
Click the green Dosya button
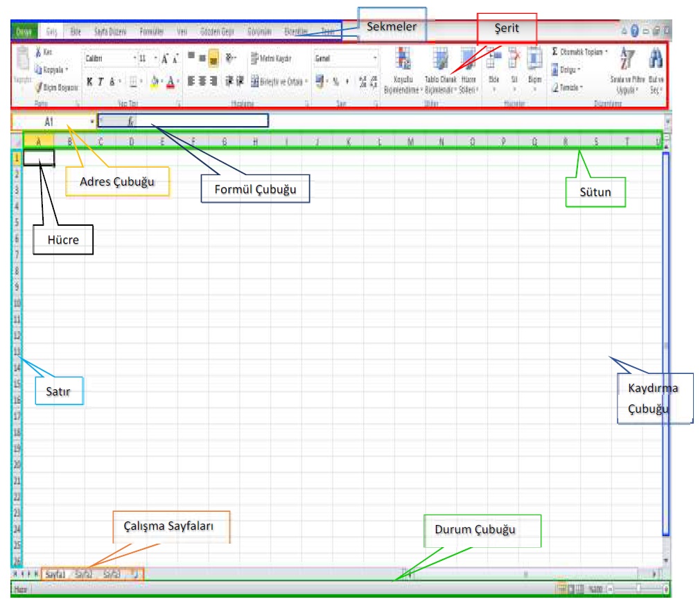click(x=24, y=32)
